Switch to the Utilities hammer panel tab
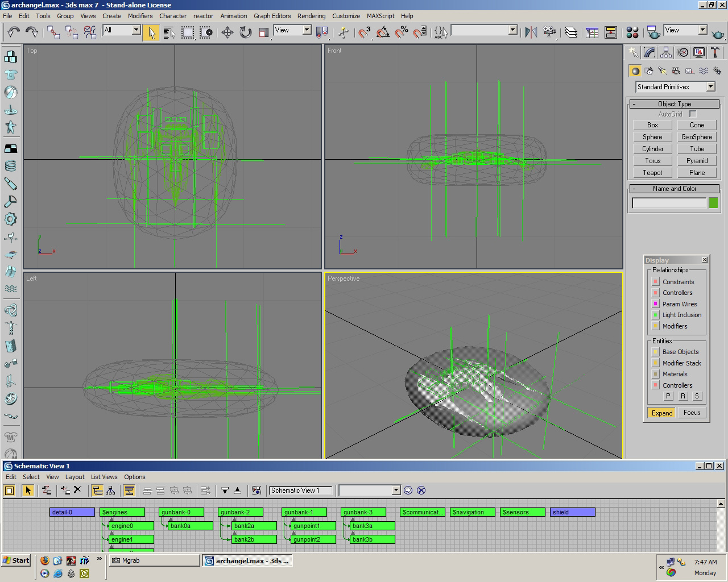Image resolution: width=728 pixels, height=582 pixels. (x=715, y=53)
